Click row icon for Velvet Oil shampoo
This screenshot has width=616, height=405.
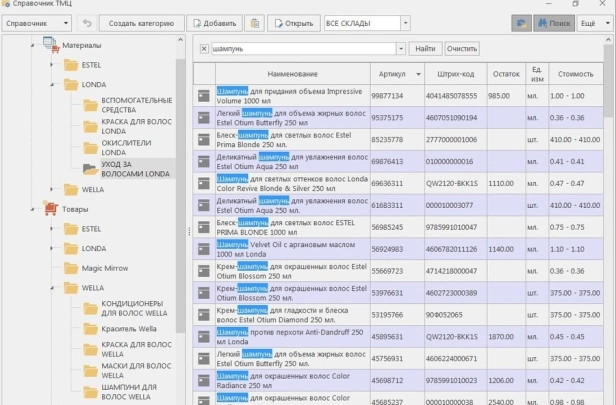[203, 246]
